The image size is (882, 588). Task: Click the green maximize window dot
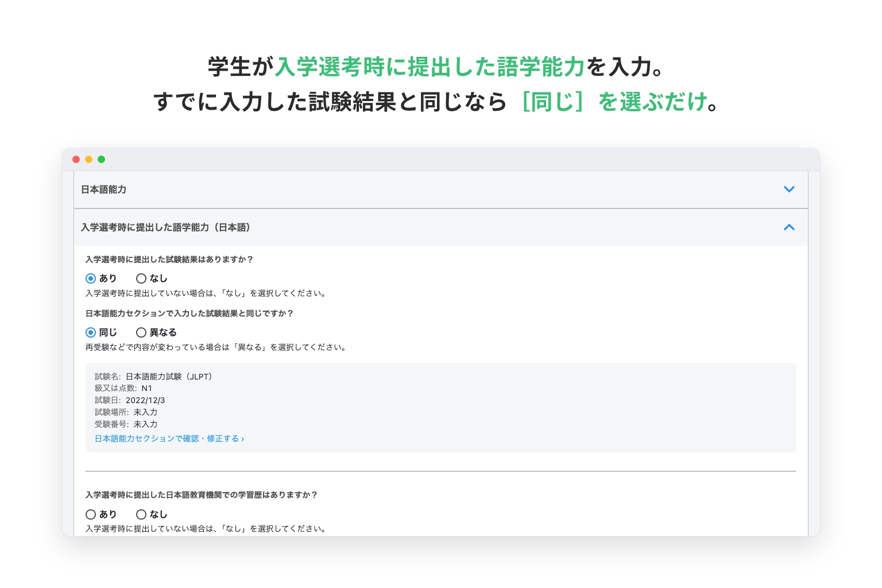(101, 160)
